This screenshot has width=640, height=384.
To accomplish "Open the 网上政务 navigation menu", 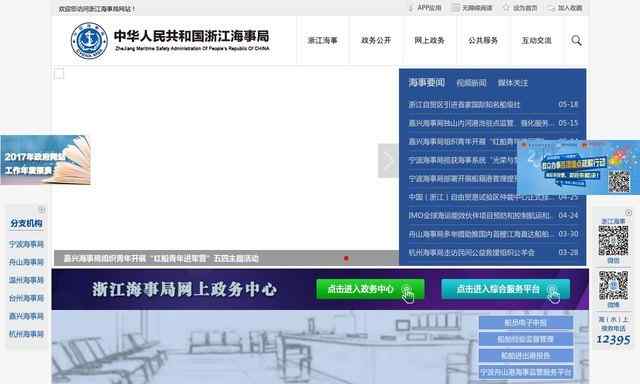I will click(x=429, y=40).
